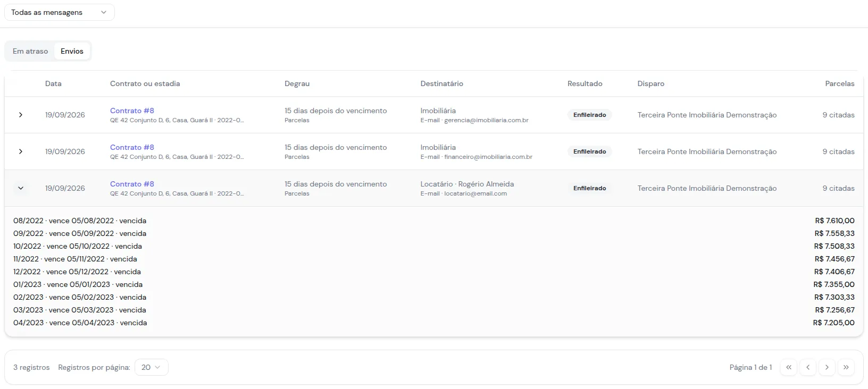Click 'Locatário · Rogério Almeida' recipient
Viewport: 868px width, 389px height.
pyautogui.click(x=467, y=184)
